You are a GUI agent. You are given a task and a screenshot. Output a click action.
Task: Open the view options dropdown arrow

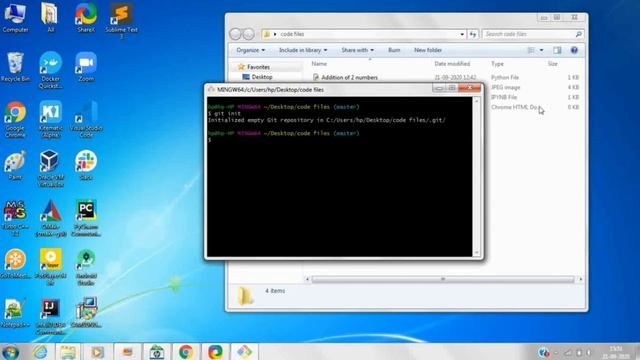(542, 50)
